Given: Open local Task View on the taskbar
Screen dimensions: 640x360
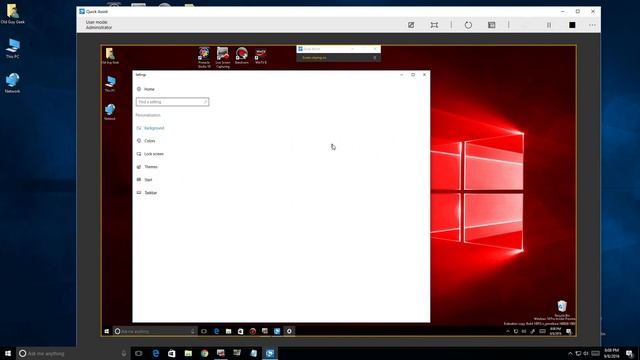Looking at the screenshot, I should tap(139, 353).
